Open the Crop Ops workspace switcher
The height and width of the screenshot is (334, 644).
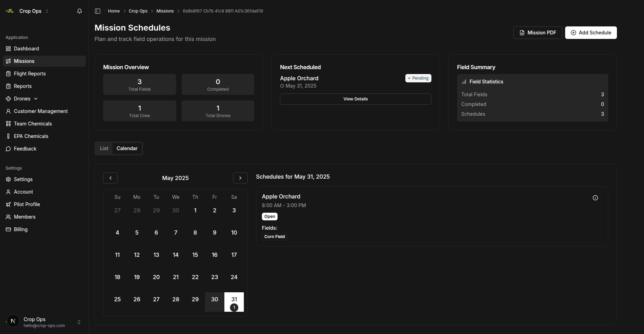[27, 11]
